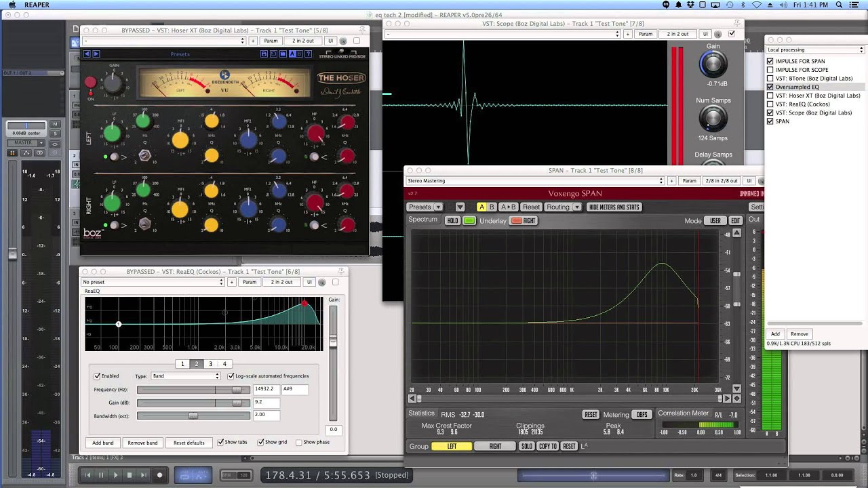The height and width of the screenshot is (488, 868).
Task: Click HIDE METERS AND STATS in SPAN
Action: pos(614,207)
